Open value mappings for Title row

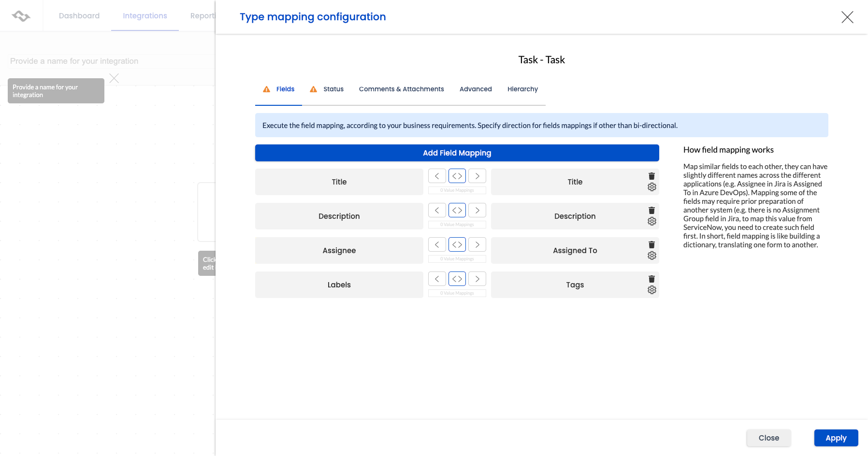[x=457, y=190]
